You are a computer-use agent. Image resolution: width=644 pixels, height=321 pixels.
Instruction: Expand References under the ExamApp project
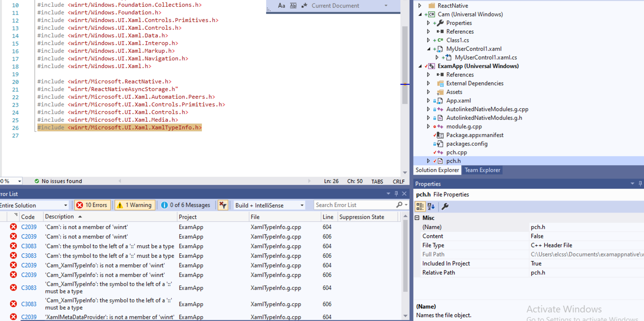[x=428, y=75]
